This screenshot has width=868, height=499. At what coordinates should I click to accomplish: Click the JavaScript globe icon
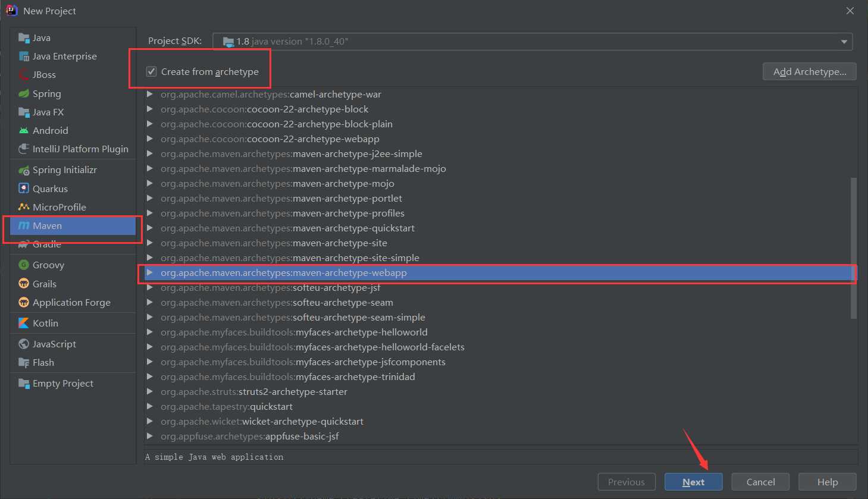coord(24,344)
